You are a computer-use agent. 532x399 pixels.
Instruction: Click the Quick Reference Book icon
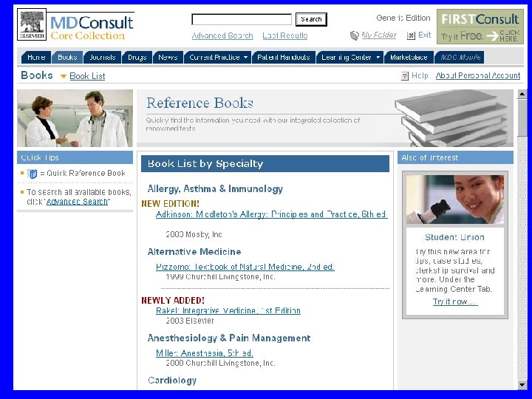(32, 174)
